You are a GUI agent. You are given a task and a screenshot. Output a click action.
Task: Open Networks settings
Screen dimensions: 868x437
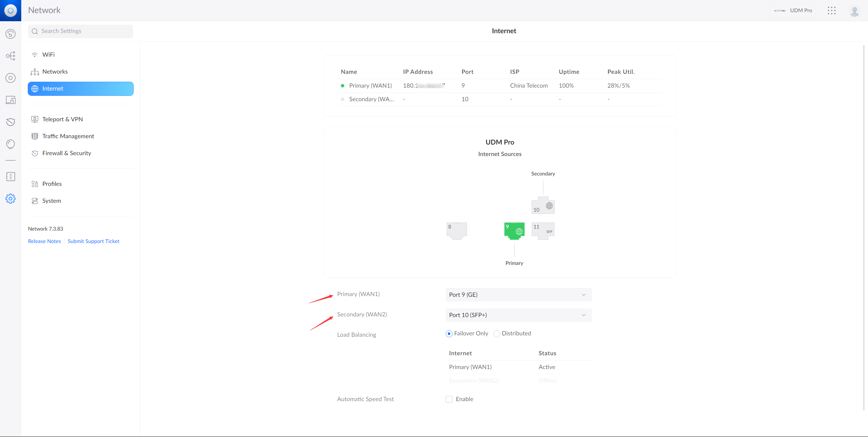(x=80, y=72)
